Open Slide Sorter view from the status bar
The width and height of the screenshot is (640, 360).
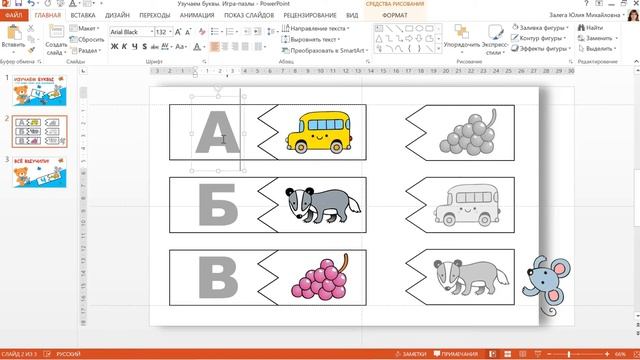(508, 354)
